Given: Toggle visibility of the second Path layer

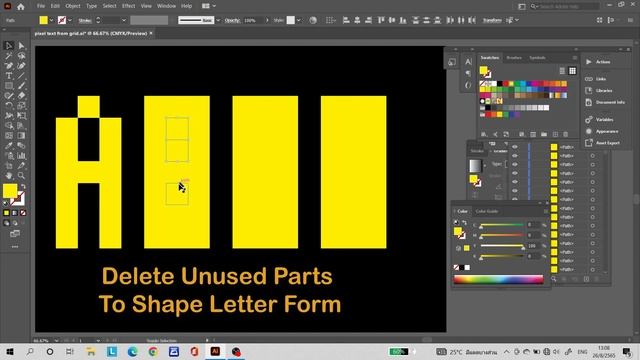Looking at the screenshot, I should tap(515, 156).
